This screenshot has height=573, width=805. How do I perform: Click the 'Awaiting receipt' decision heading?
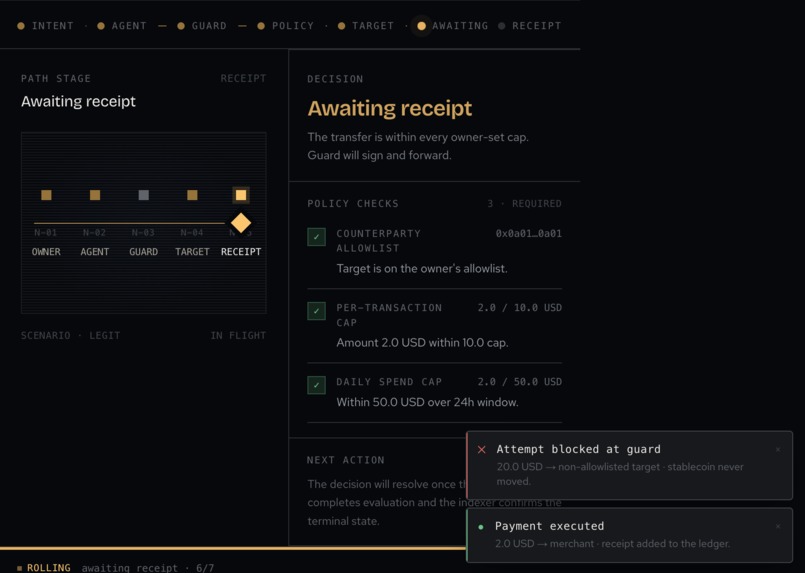pyautogui.click(x=390, y=108)
